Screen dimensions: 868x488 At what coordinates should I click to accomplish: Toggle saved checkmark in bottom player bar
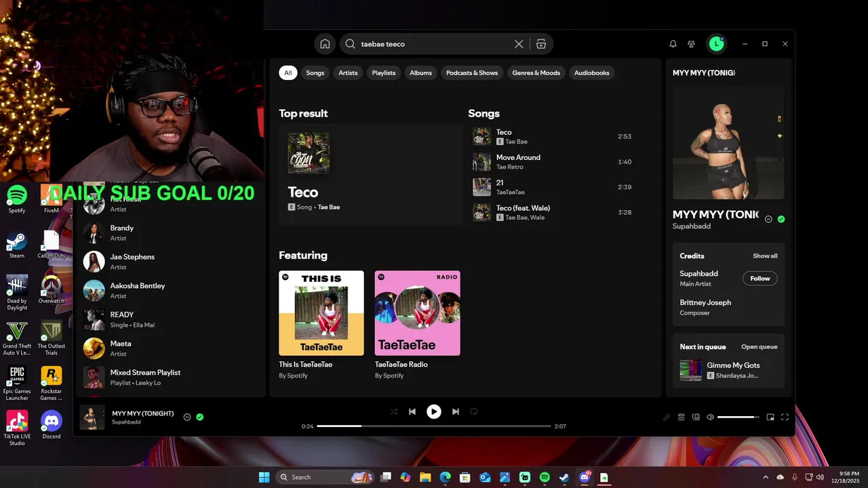tap(200, 417)
